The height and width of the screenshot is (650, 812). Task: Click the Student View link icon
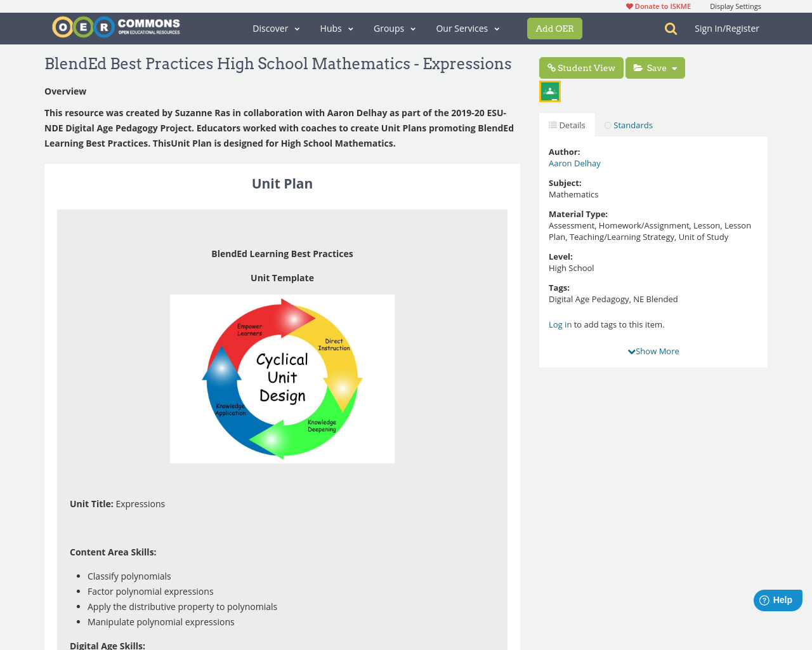(x=553, y=67)
